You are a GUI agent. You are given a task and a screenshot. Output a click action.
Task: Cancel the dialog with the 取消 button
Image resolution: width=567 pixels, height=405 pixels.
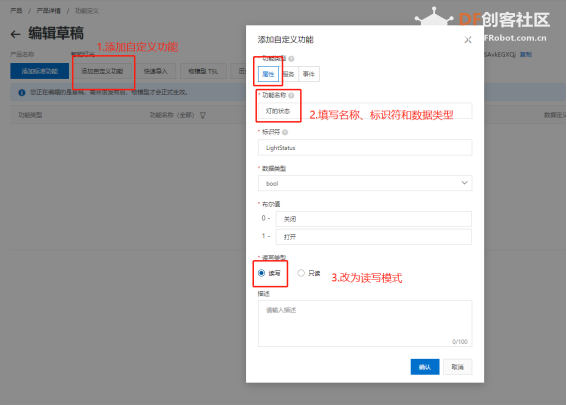point(457,367)
